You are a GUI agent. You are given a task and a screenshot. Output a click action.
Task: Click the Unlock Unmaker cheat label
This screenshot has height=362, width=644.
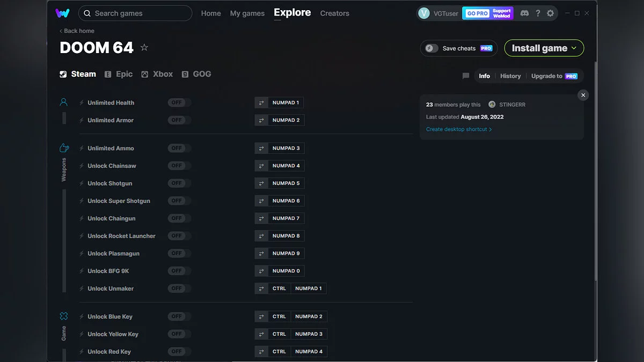(x=111, y=289)
